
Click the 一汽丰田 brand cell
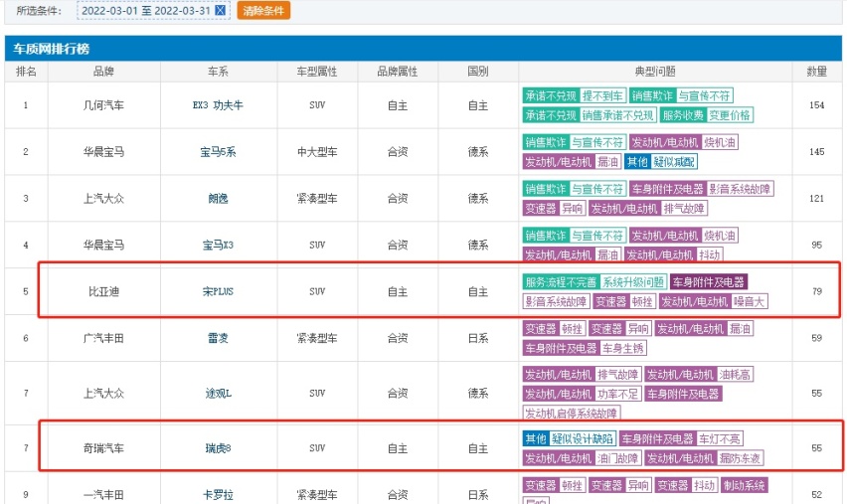(x=103, y=494)
